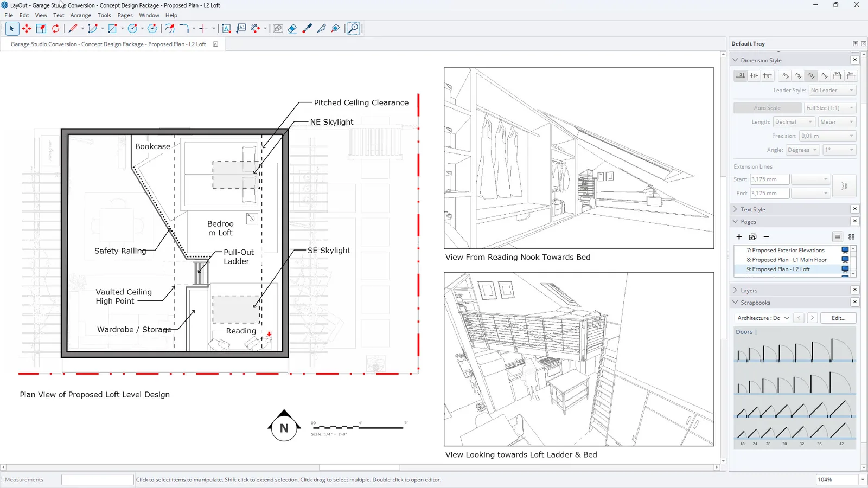Select the red pencil Line tool
This screenshot has width=868, height=488.
click(73, 29)
